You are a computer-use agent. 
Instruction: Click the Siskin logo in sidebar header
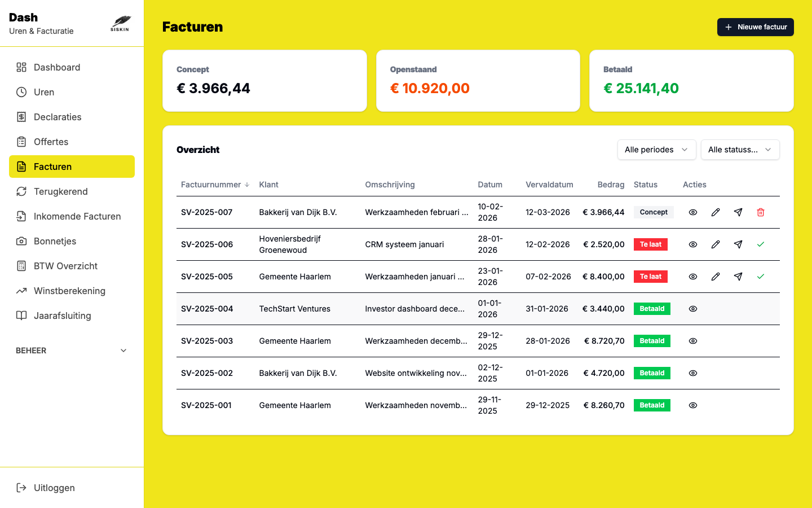(x=120, y=24)
